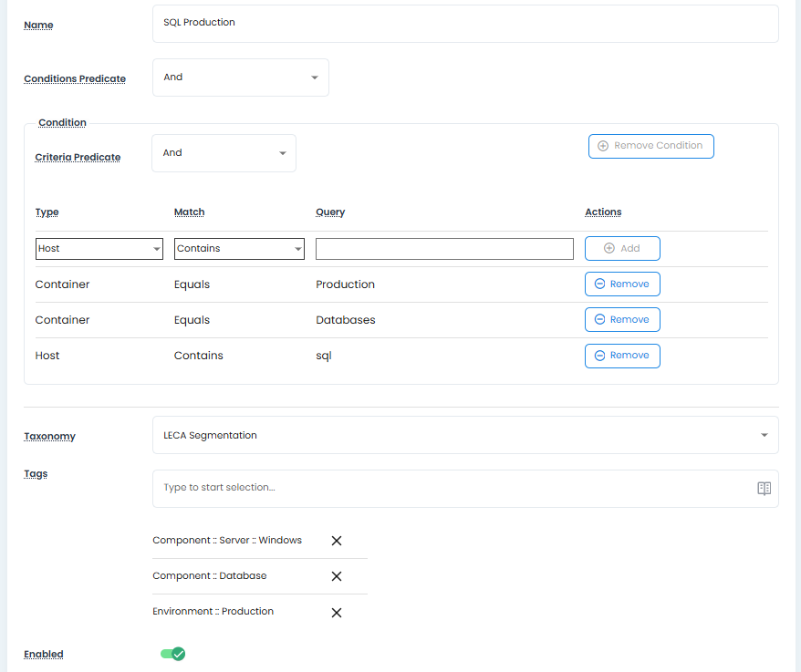Remove the Host Contains sql criterion

622,356
